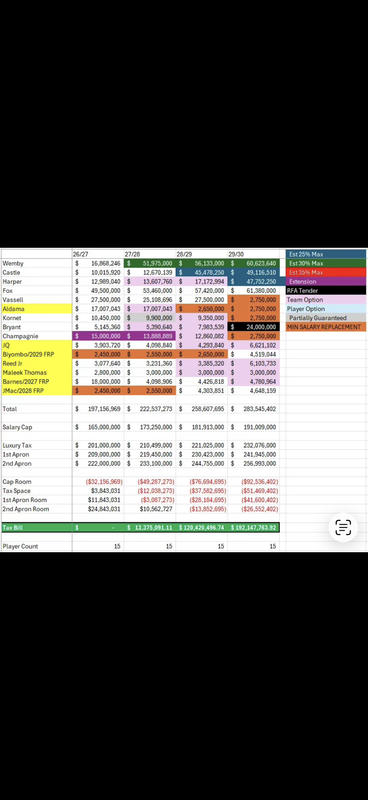Click Barnes's 18,000,000 cell
The image size is (368, 800).
[98, 382]
